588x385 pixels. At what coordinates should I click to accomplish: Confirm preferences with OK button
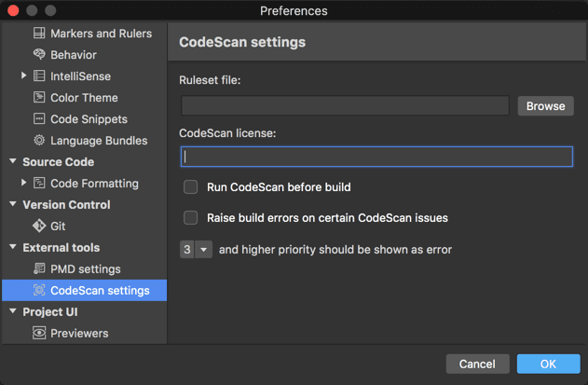point(548,364)
